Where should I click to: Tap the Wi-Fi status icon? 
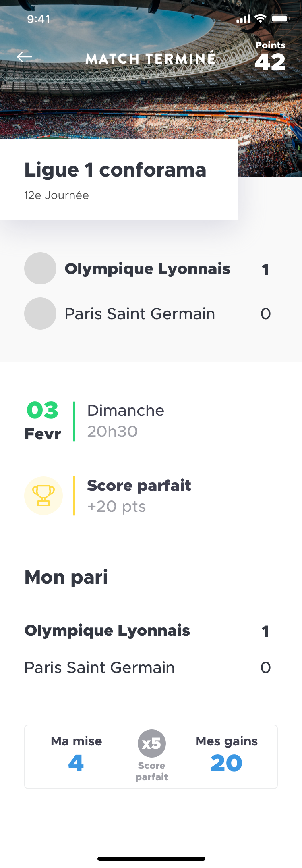point(261,19)
